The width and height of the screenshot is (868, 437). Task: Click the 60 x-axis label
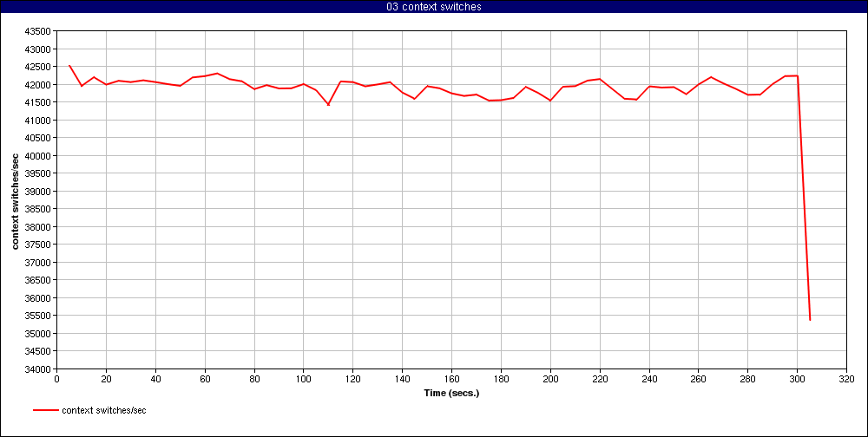205,380
